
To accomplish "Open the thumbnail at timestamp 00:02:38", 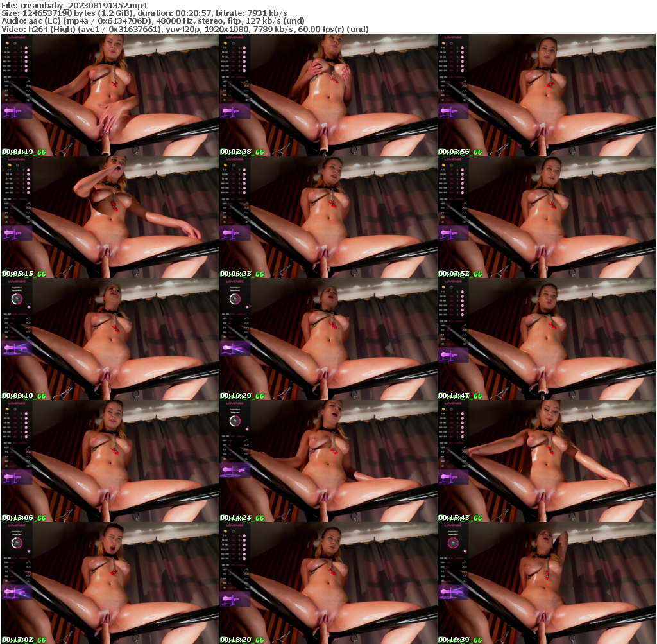I will point(328,95).
